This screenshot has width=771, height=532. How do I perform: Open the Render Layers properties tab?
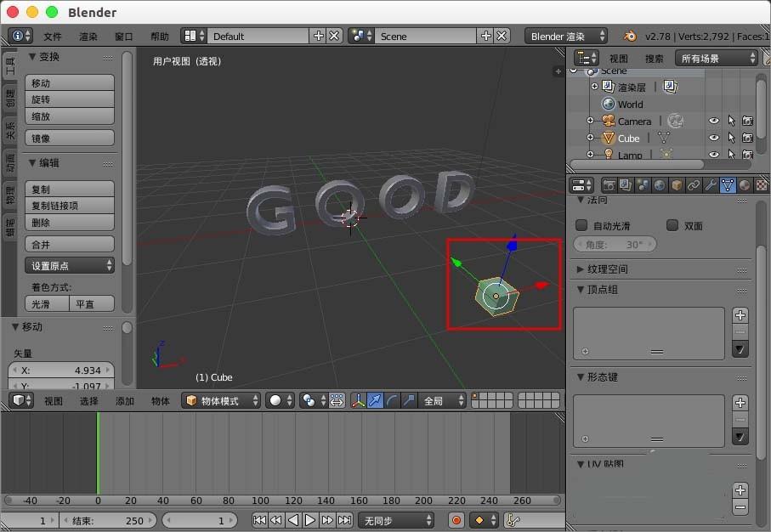(x=625, y=184)
